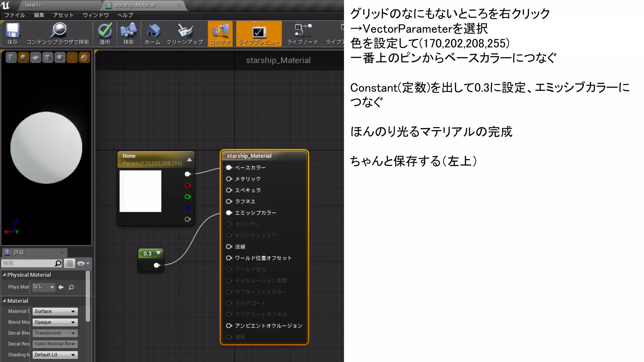Collapse the Physical Material section
Image resolution: width=644 pixels, height=362 pixels.
(x=4, y=275)
